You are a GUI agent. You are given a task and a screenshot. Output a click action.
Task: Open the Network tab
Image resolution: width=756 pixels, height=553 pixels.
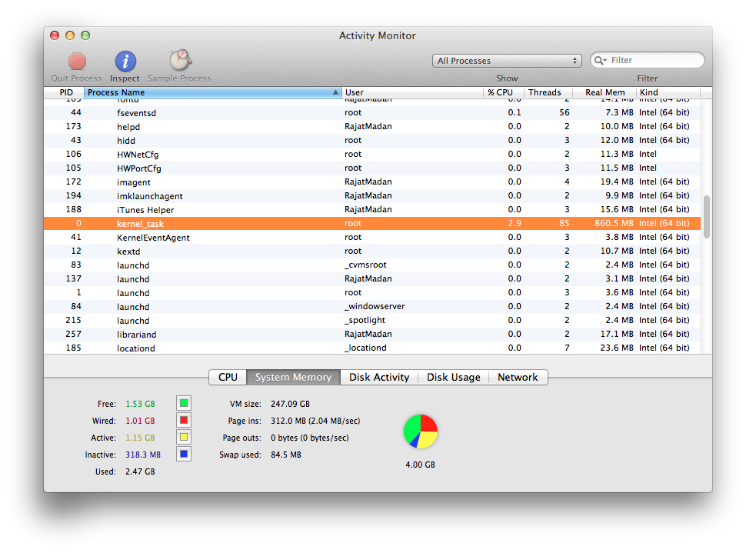(x=518, y=377)
